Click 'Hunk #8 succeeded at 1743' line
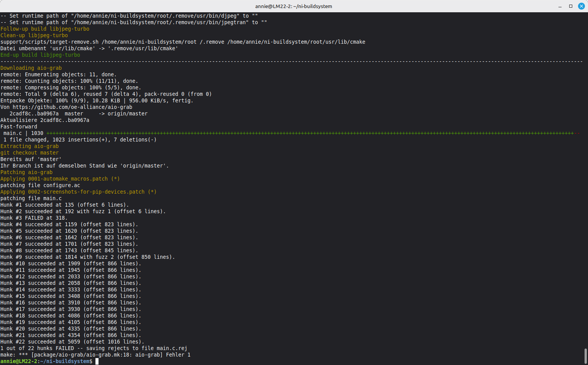588x365 pixels. coord(69,250)
